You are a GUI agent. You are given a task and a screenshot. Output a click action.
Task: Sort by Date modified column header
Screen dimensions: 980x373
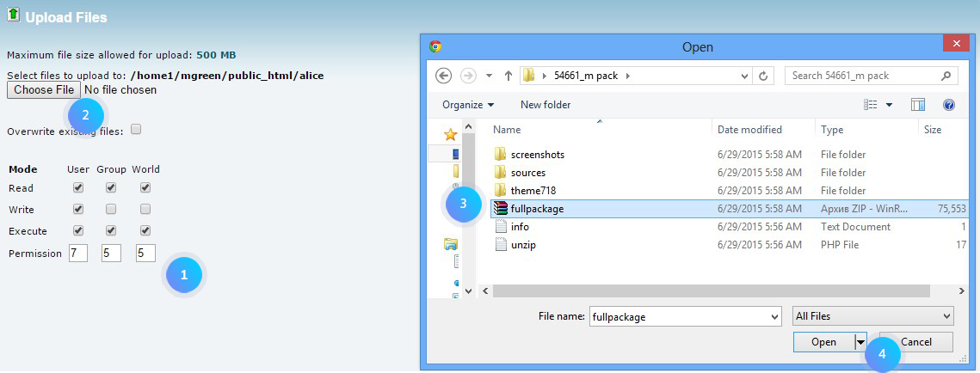click(x=749, y=130)
